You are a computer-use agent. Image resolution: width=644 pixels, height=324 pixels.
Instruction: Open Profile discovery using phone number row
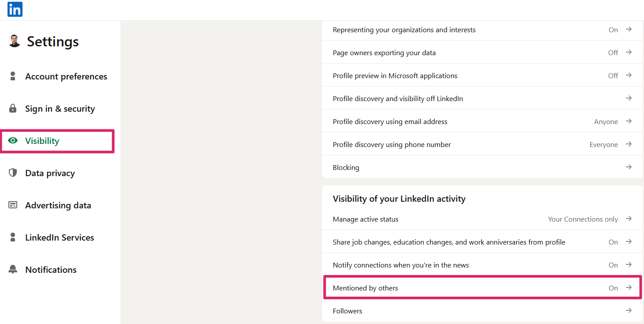[x=392, y=144]
